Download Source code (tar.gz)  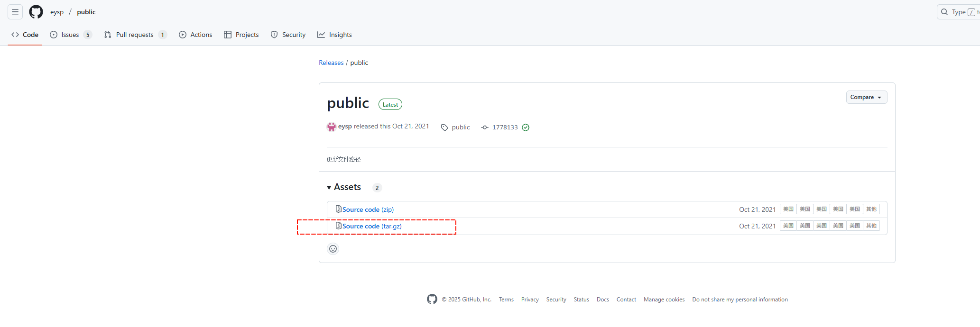click(x=372, y=226)
